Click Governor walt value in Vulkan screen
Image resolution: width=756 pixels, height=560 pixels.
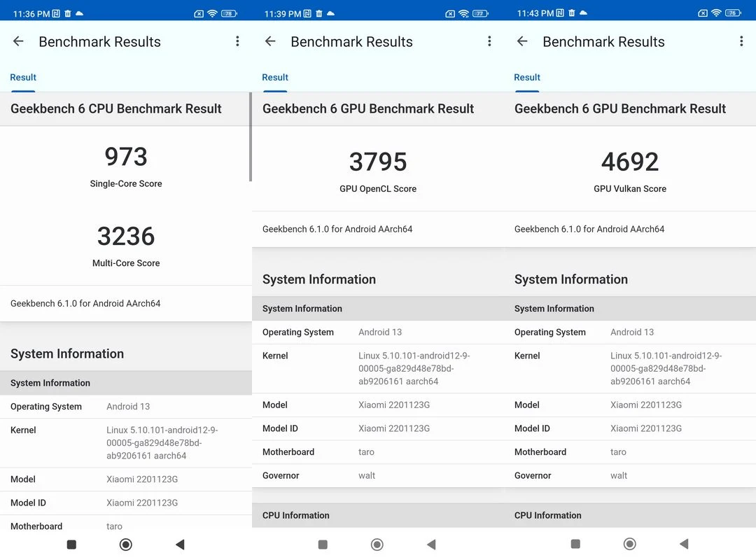click(619, 475)
